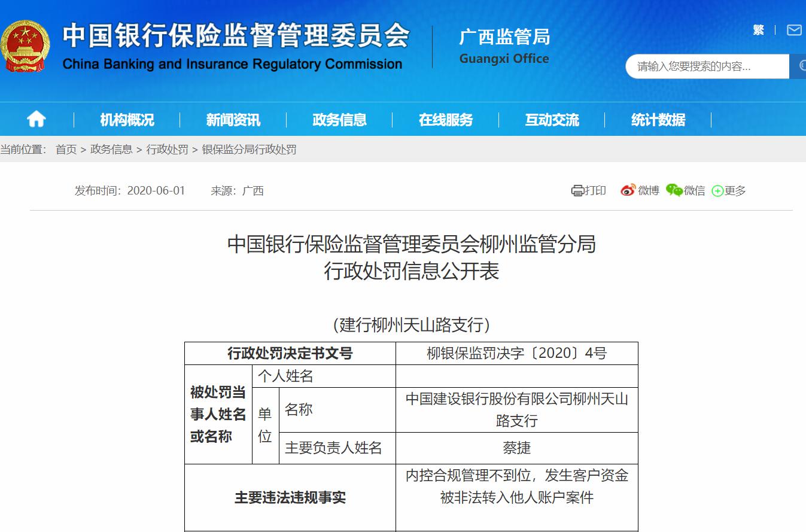806x532 pixels.
Task: Click cell 中国建设银行股份有限公司柳州天山路支行
Action: click(517, 410)
